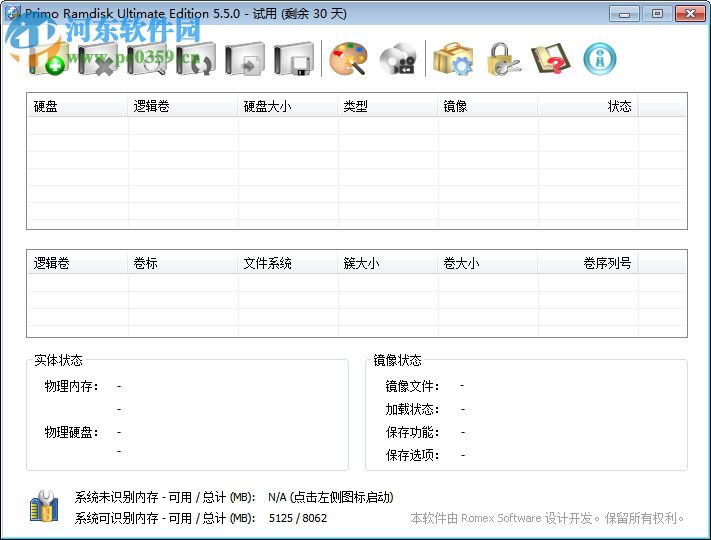The image size is (711, 540).
Task: Open the toolbox options gear icon
Action: [453, 58]
